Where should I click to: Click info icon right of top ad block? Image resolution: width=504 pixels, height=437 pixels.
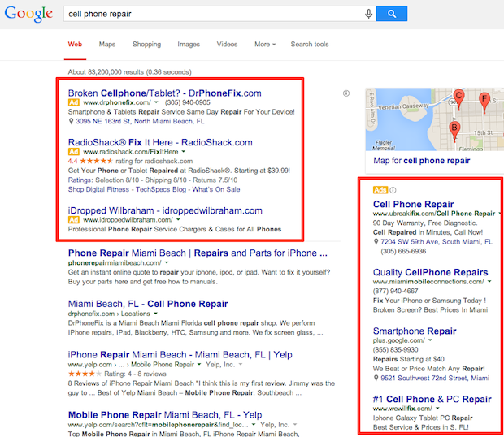346,93
